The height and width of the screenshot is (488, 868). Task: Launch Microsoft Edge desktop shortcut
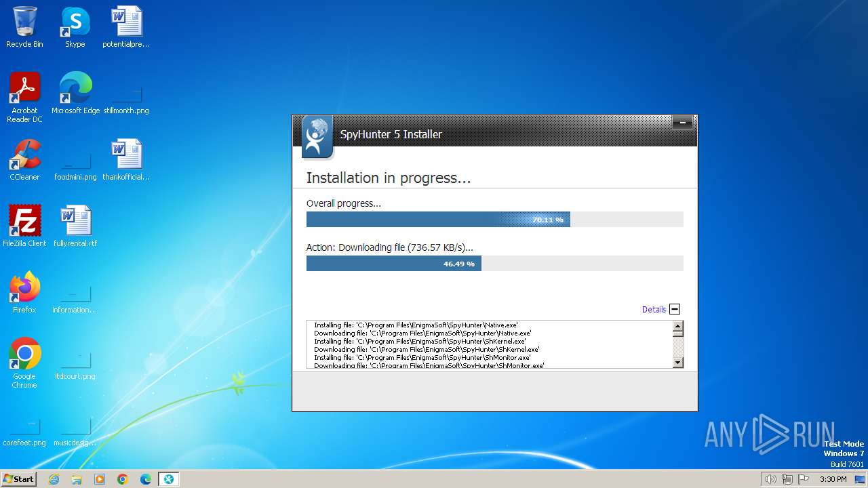point(75,94)
